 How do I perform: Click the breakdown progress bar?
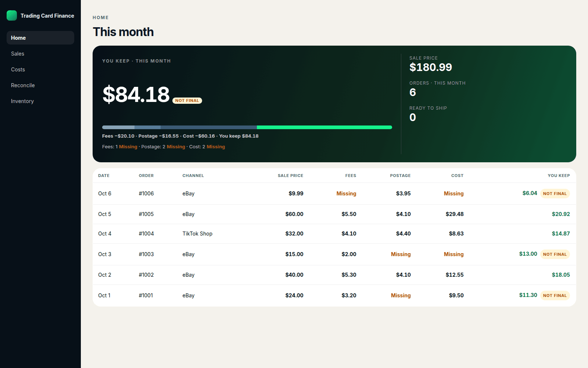pyautogui.click(x=247, y=127)
